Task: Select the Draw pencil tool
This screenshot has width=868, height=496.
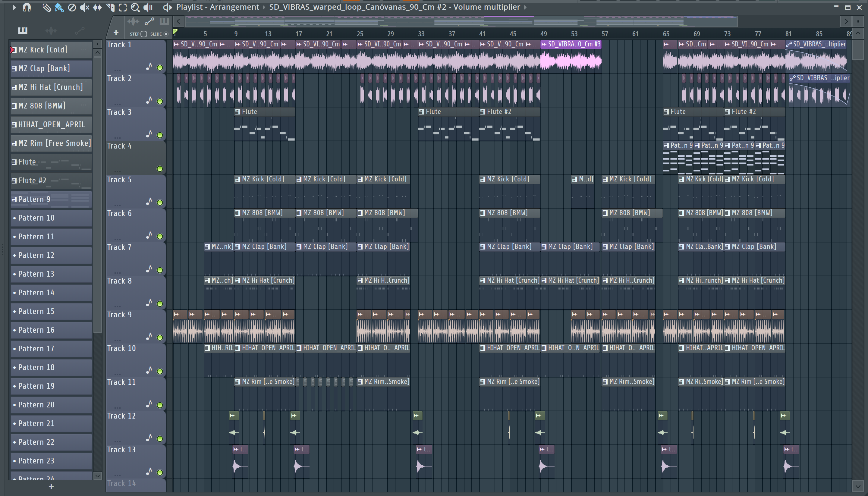Action: click(46, 8)
